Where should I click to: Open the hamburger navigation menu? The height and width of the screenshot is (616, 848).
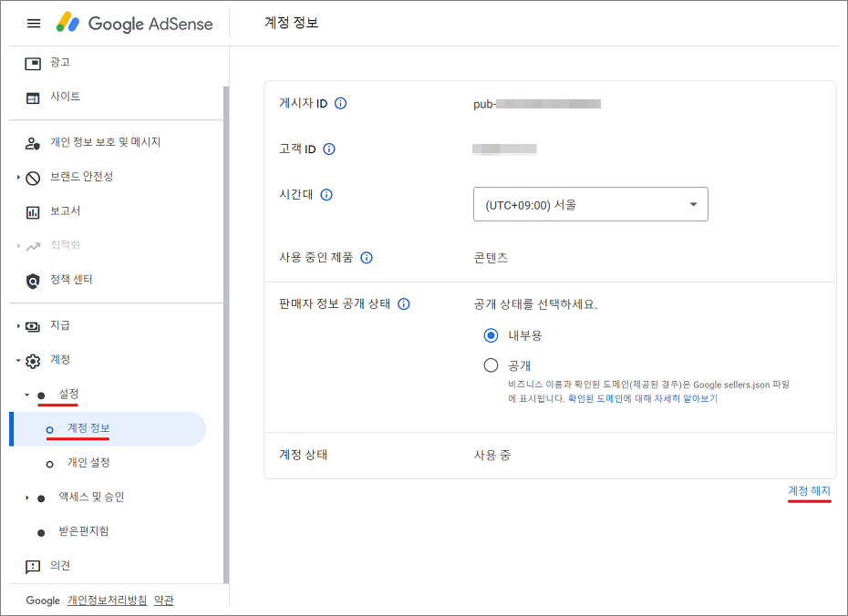[x=34, y=24]
